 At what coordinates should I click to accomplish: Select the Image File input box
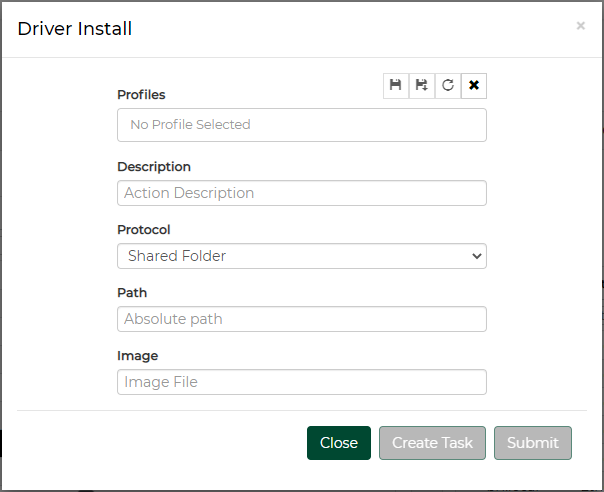tap(301, 382)
